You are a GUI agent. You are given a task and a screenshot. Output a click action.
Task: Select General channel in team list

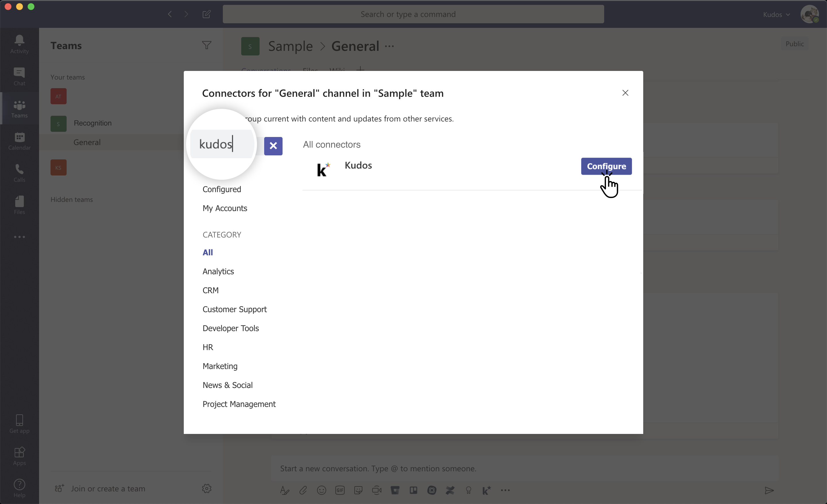click(87, 142)
